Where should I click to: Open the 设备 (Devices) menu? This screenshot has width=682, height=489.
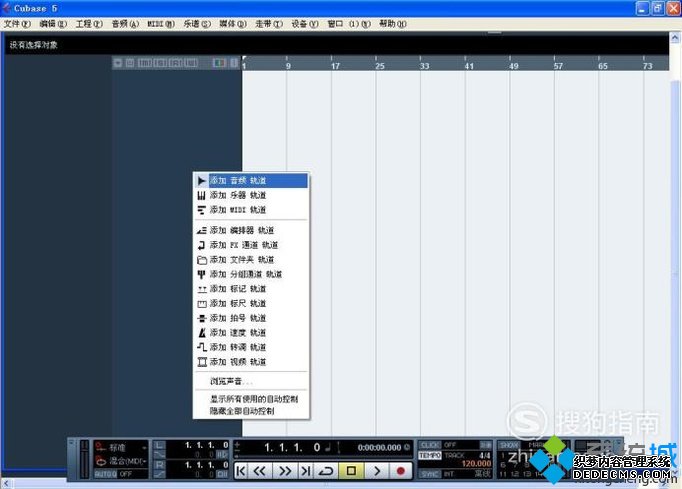(305, 24)
